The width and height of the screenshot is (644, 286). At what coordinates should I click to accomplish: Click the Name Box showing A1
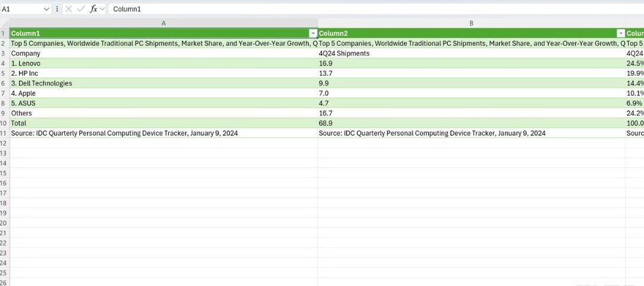click(21, 9)
